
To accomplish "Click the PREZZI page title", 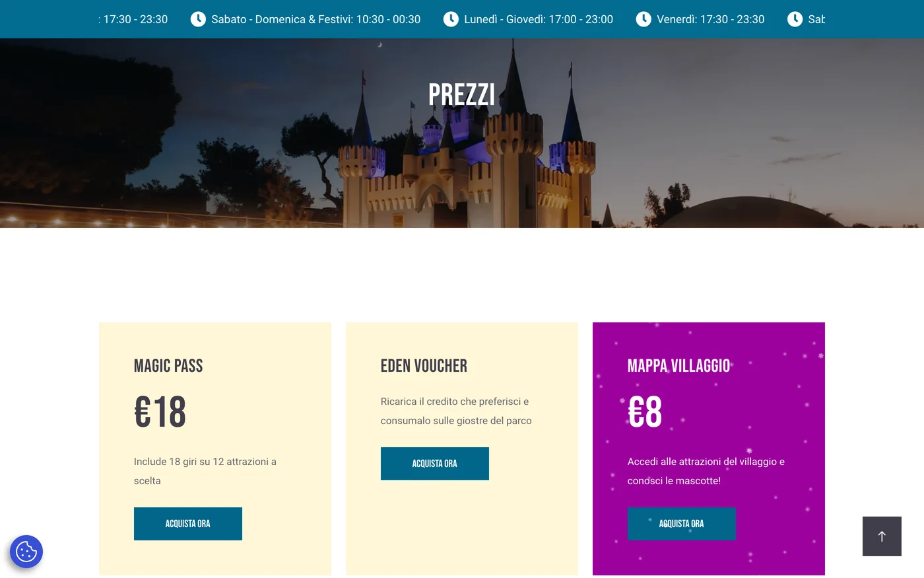I will [462, 94].
